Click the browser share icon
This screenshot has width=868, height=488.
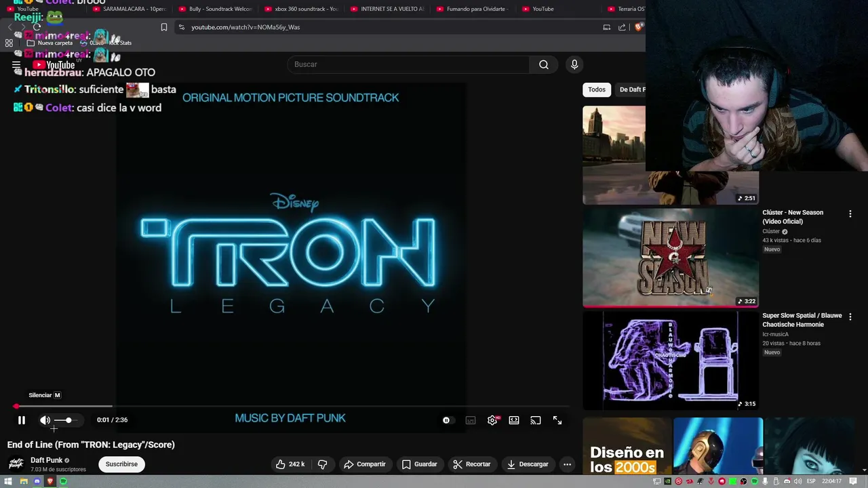623,27
